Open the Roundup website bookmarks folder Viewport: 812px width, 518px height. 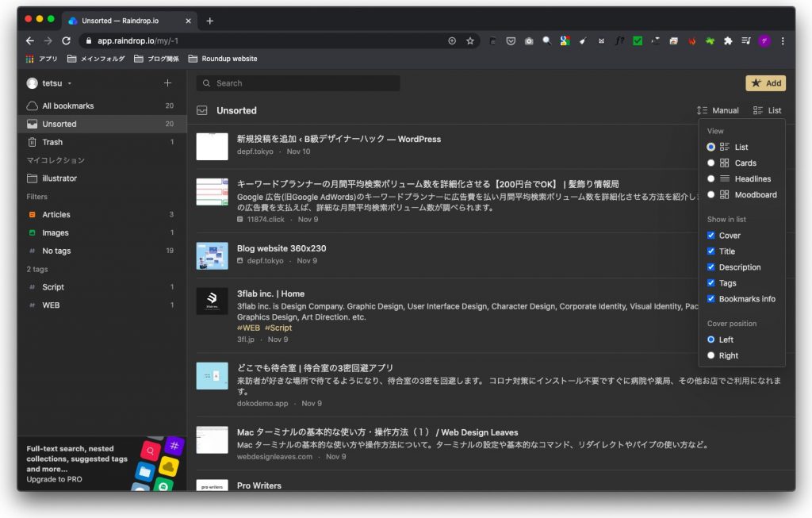click(223, 59)
